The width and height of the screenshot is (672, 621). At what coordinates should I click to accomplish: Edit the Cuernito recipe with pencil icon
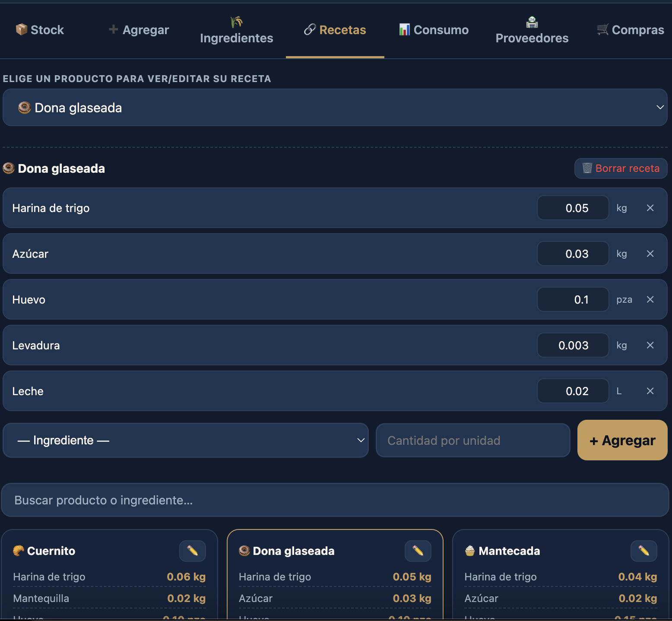(193, 551)
